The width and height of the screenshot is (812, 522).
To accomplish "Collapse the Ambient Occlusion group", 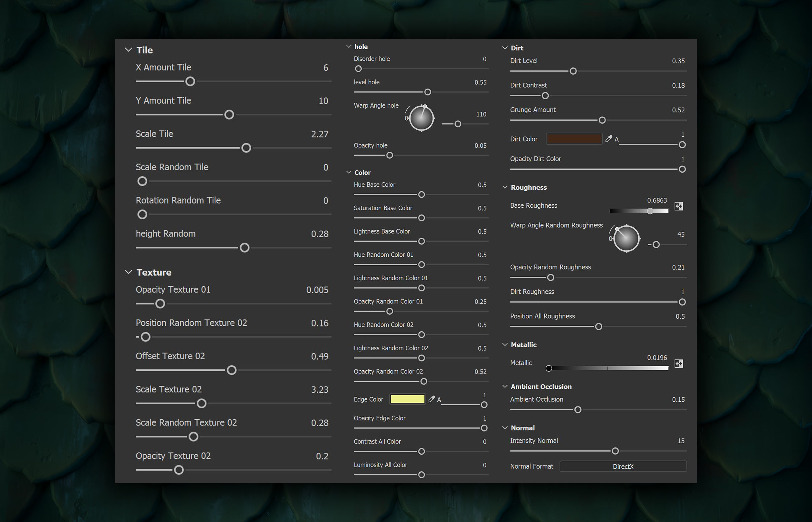I will [505, 386].
